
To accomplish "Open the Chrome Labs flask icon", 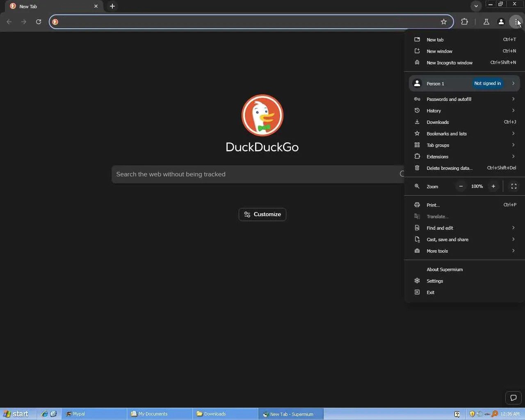I will click(x=486, y=22).
